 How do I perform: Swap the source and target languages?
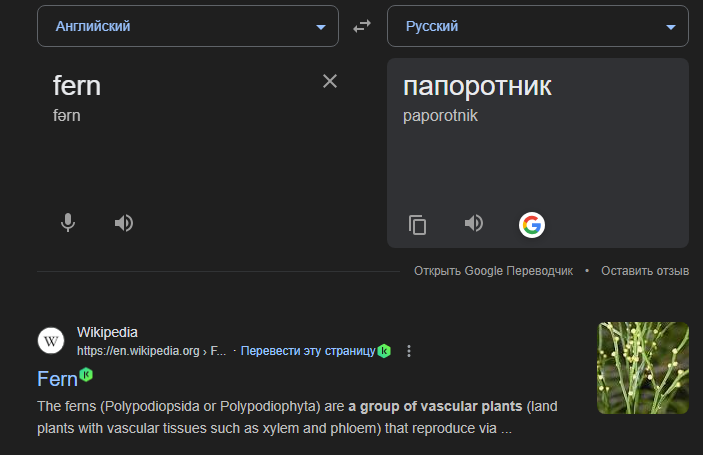click(362, 27)
